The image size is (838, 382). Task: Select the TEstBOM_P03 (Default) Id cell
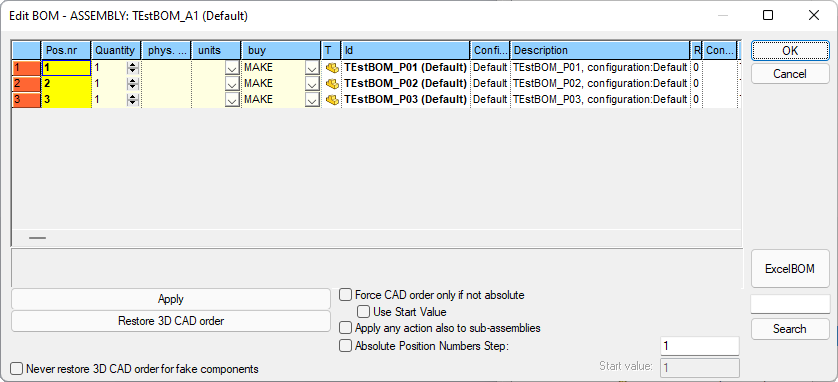pos(406,100)
